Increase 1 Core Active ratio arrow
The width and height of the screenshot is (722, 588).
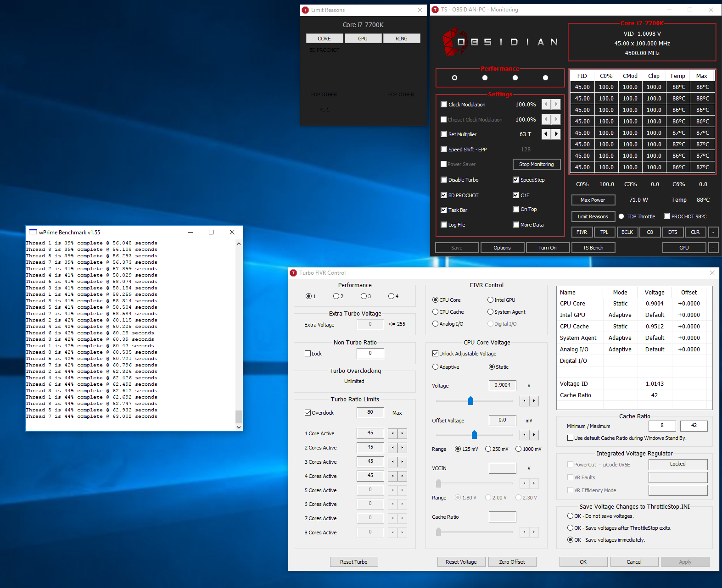click(402, 433)
